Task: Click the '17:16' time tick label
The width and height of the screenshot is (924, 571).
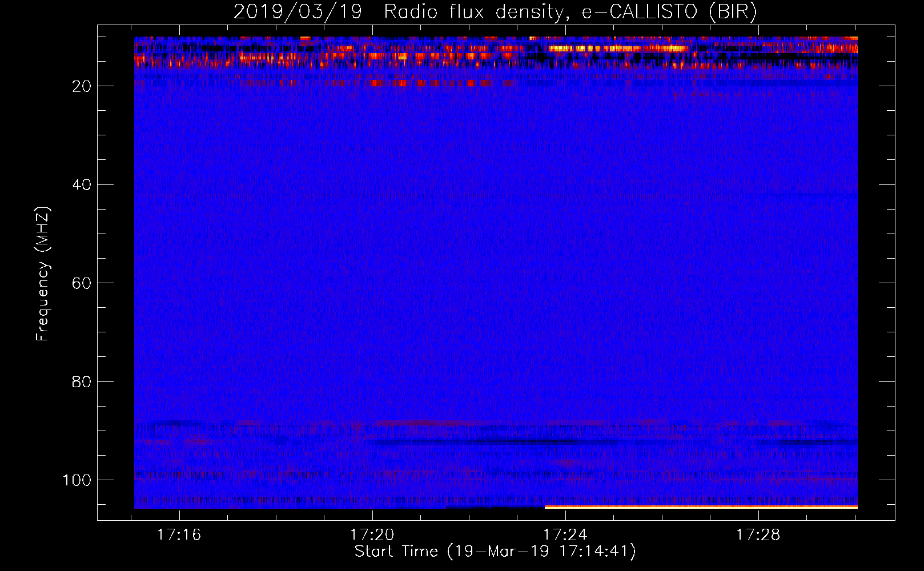Action: tap(179, 535)
